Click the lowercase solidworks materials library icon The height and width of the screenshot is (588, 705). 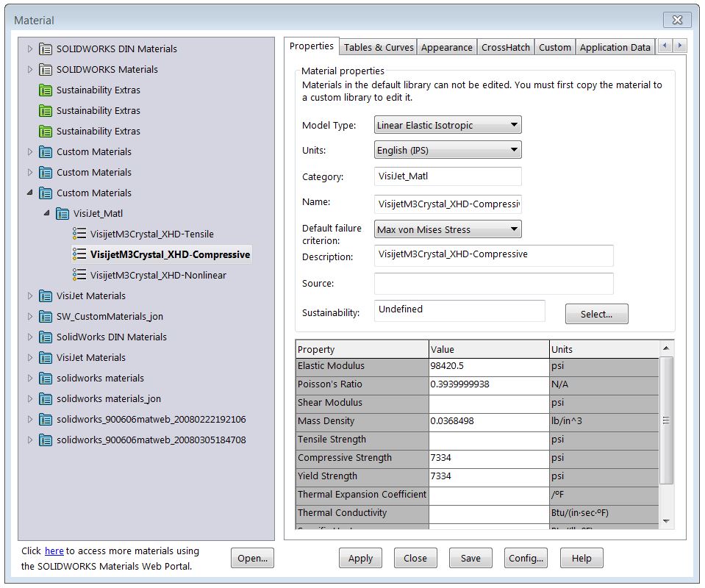tap(46, 378)
